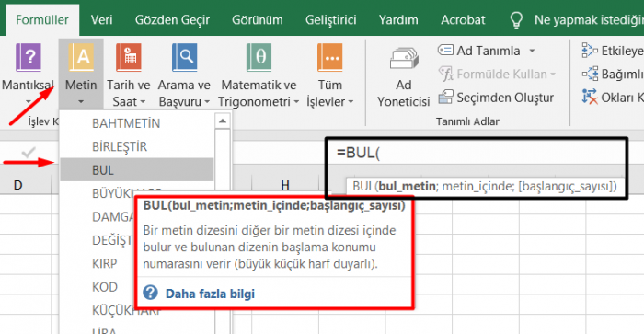The height and width of the screenshot is (334, 644).
Task: Open the Mantıksal (Logical) functions book icon
Action: pyautogui.click(x=29, y=58)
